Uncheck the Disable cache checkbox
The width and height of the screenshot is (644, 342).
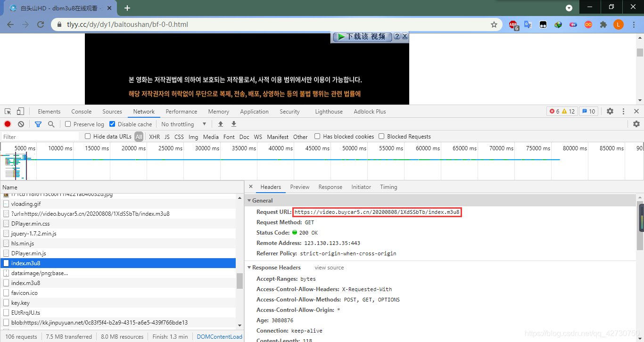point(112,124)
